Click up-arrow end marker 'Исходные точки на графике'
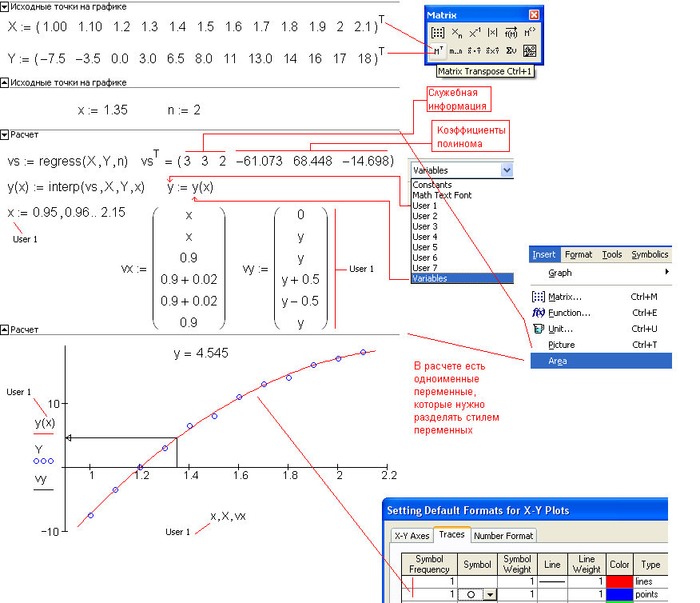 coord(5,82)
